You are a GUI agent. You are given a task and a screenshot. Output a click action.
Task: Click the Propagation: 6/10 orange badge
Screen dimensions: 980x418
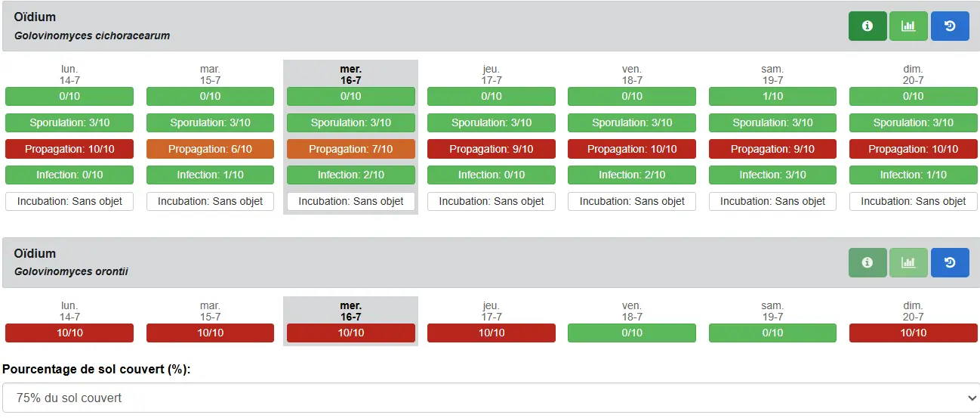click(x=210, y=149)
